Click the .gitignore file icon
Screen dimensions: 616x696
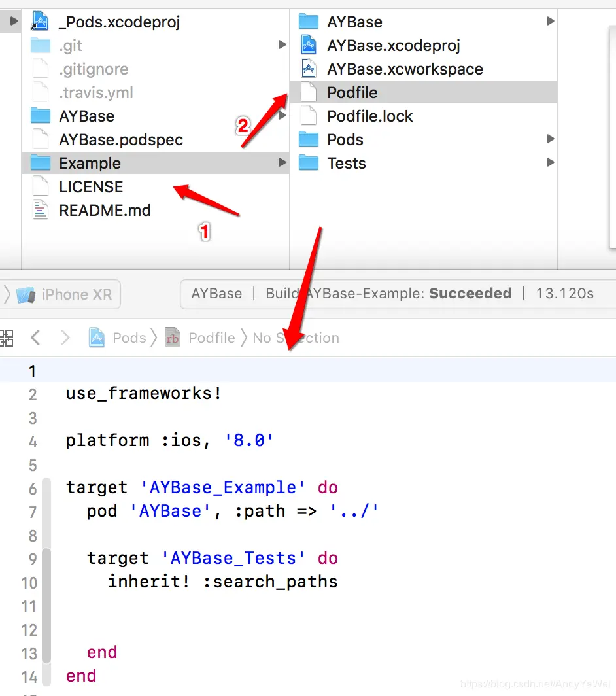(41, 69)
